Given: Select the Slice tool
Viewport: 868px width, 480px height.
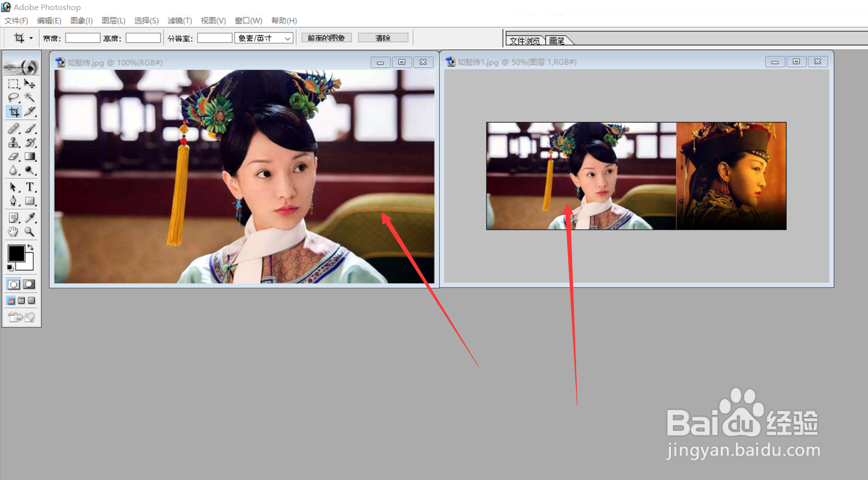Looking at the screenshot, I should coord(30,112).
